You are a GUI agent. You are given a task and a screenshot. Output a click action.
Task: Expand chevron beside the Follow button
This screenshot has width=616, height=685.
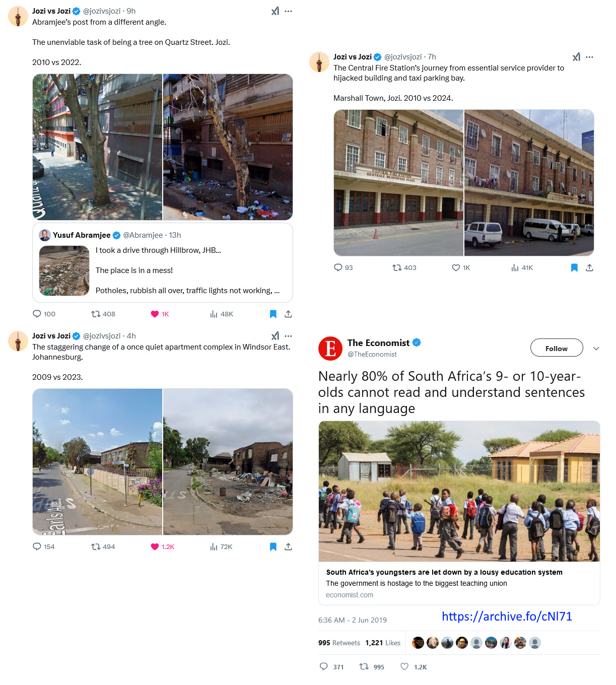[596, 349]
